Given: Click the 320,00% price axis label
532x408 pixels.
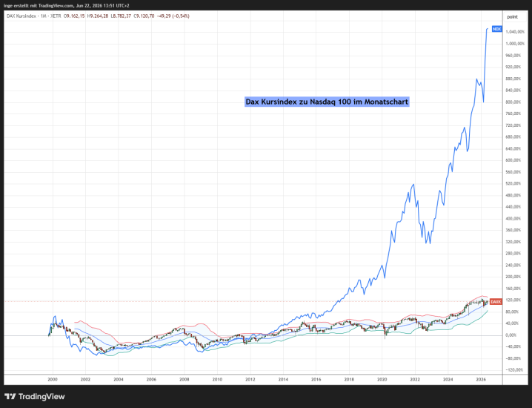Looking at the screenshot, I should coord(513,242).
